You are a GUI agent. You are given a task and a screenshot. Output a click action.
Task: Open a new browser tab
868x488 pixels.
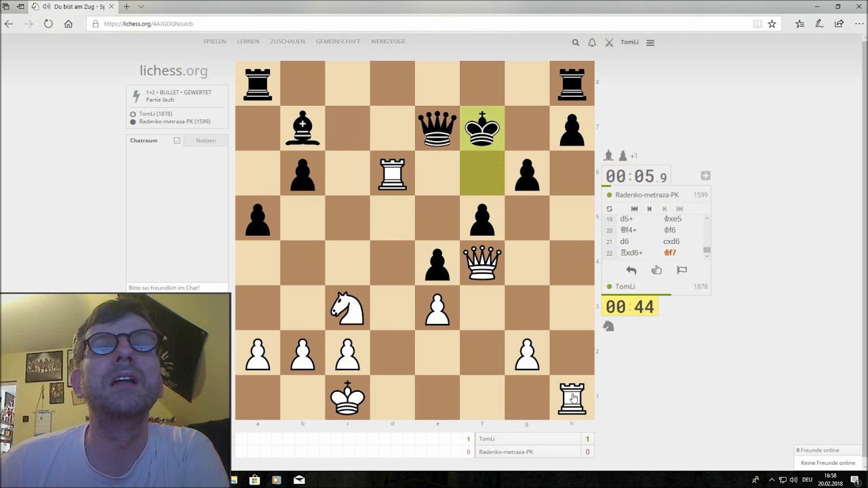(126, 7)
